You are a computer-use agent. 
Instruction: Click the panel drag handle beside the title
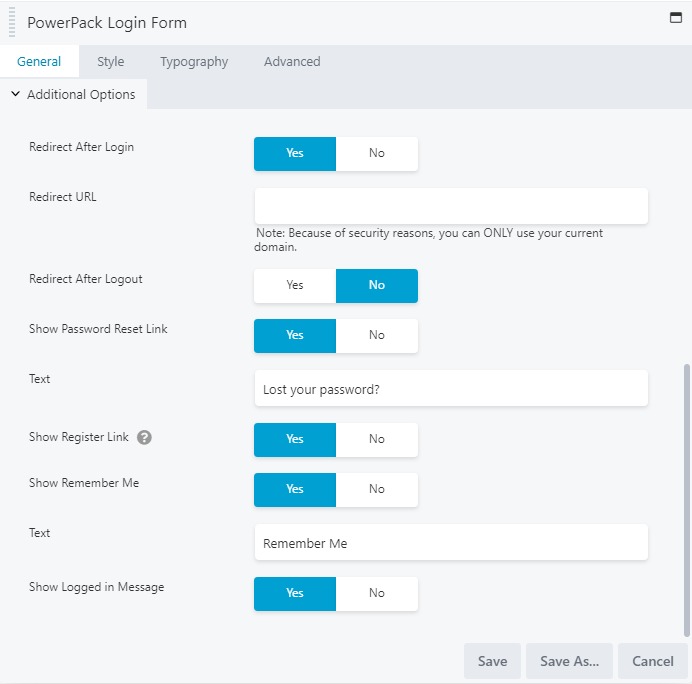[x=12, y=22]
